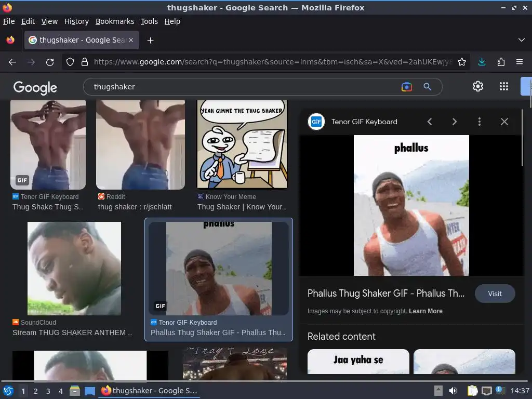Go back to the previous page
Image resolution: width=532 pixels, height=399 pixels.
[x=12, y=62]
